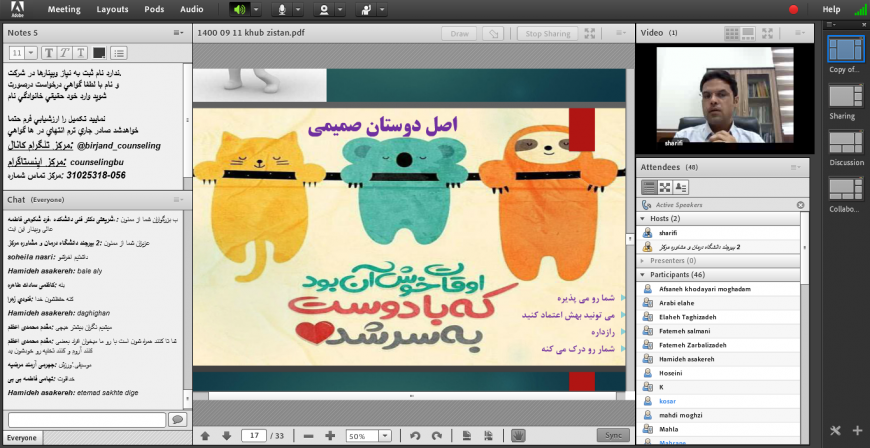Click the Stop Sharing button
The height and width of the screenshot is (448, 870).
coord(548,33)
